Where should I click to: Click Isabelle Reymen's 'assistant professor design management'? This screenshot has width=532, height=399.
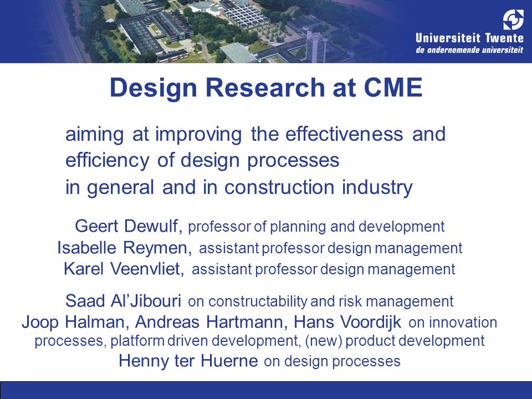click(x=330, y=248)
